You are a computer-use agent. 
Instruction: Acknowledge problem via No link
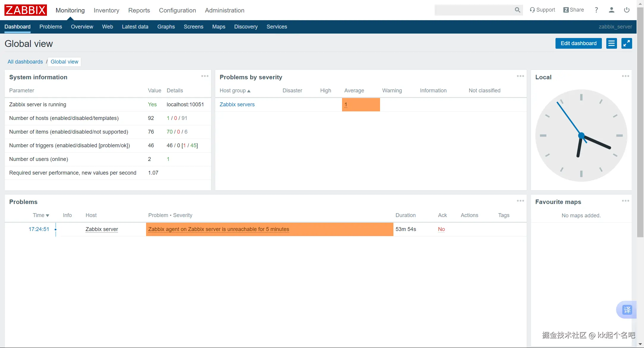(441, 229)
